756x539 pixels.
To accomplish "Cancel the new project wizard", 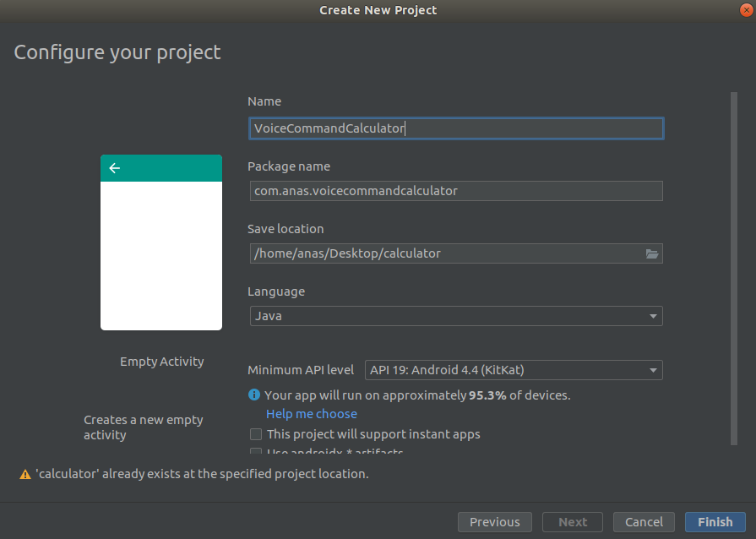I will [644, 522].
